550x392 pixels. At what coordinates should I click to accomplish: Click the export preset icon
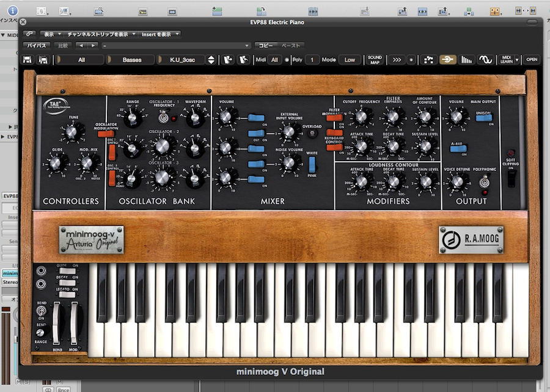click(243, 60)
